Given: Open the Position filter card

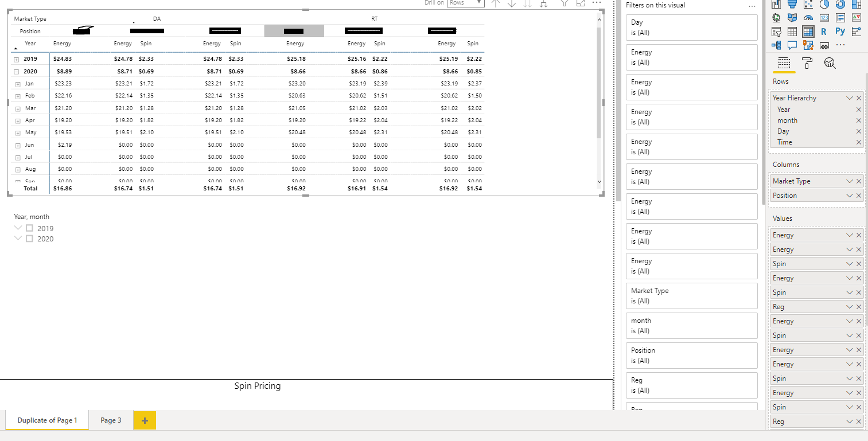Looking at the screenshot, I should [692, 356].
